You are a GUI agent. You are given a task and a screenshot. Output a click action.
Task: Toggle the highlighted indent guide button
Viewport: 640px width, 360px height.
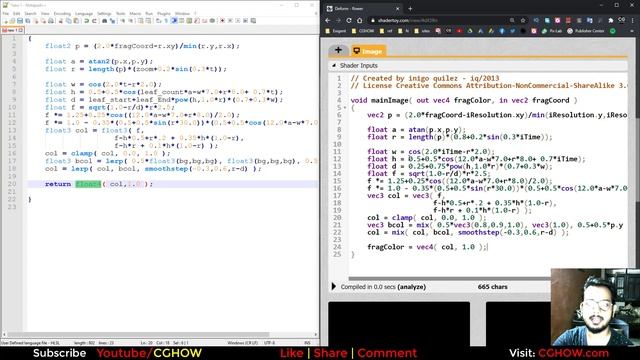(174, 20)
